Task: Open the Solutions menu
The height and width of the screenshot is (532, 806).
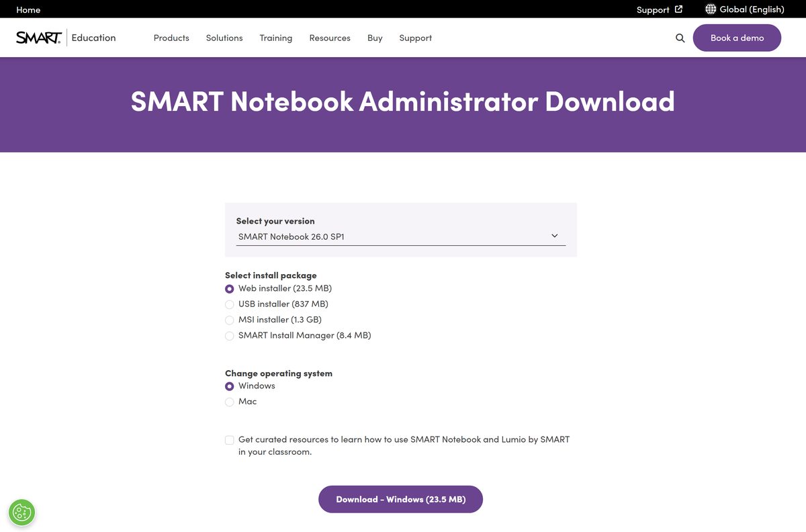Action: click(x=224, y=38)
